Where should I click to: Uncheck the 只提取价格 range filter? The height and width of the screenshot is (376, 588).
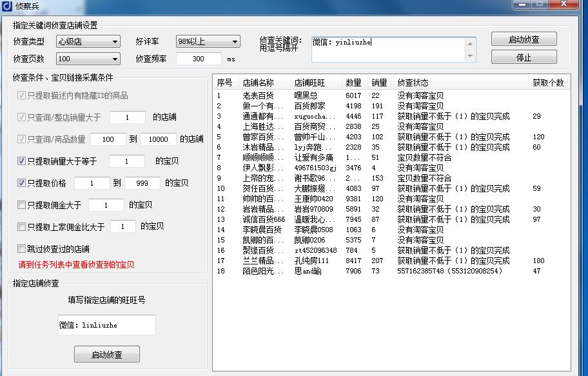pos(22,183)
